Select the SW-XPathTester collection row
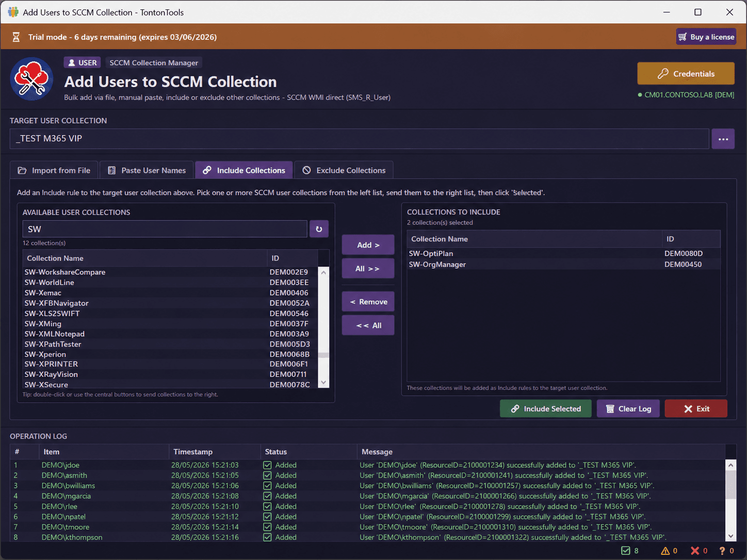Viewport: 747px width, 560px height. point(170,344)
